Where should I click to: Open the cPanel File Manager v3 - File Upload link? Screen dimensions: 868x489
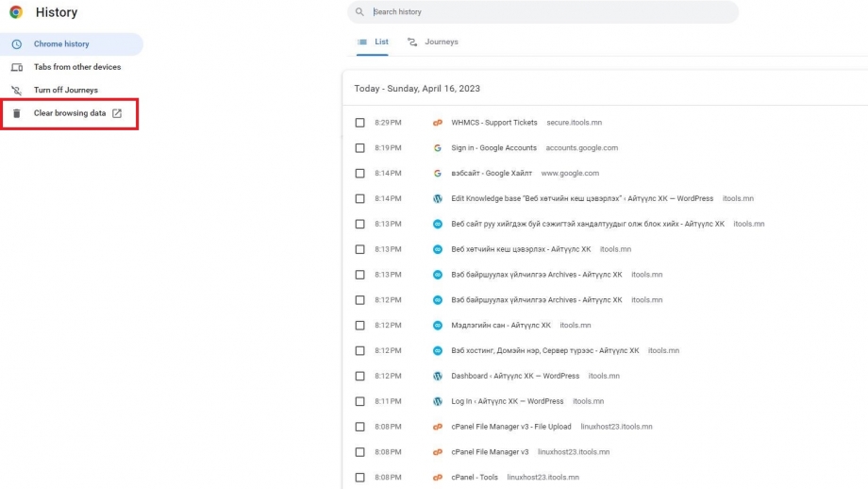pos(511,427)
